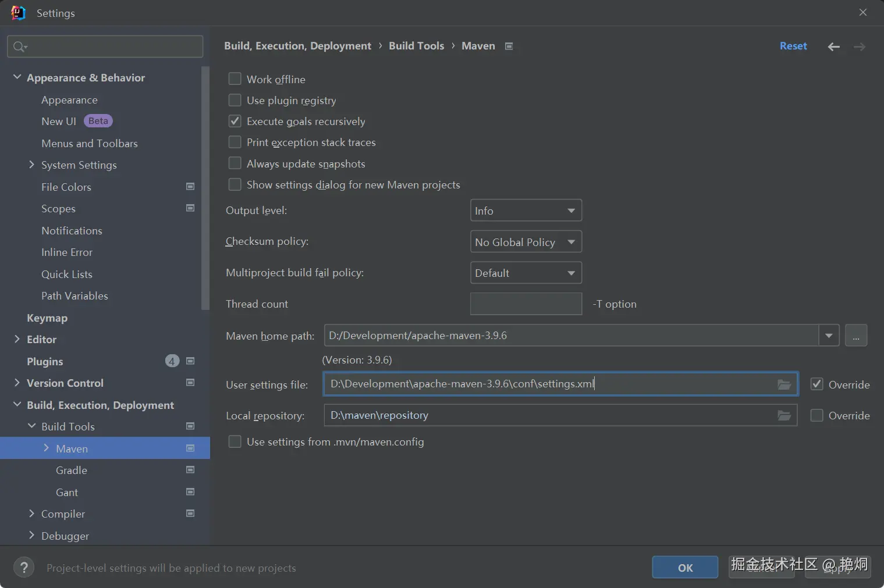This screenshot has width=884, height=588.
Task: Open Gradle settings page
Action: click(x=72, y=470)
